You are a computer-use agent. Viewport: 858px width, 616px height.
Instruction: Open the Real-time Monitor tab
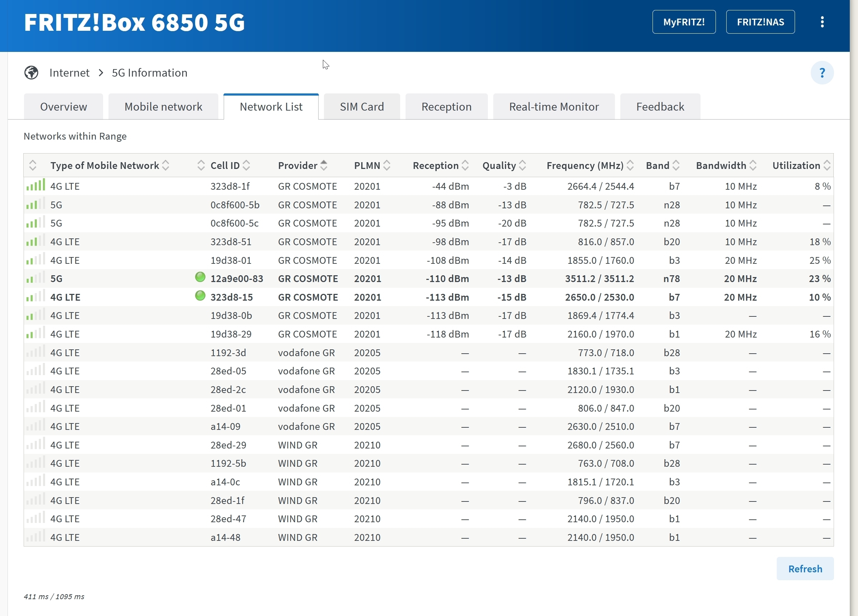pos(554,107)
